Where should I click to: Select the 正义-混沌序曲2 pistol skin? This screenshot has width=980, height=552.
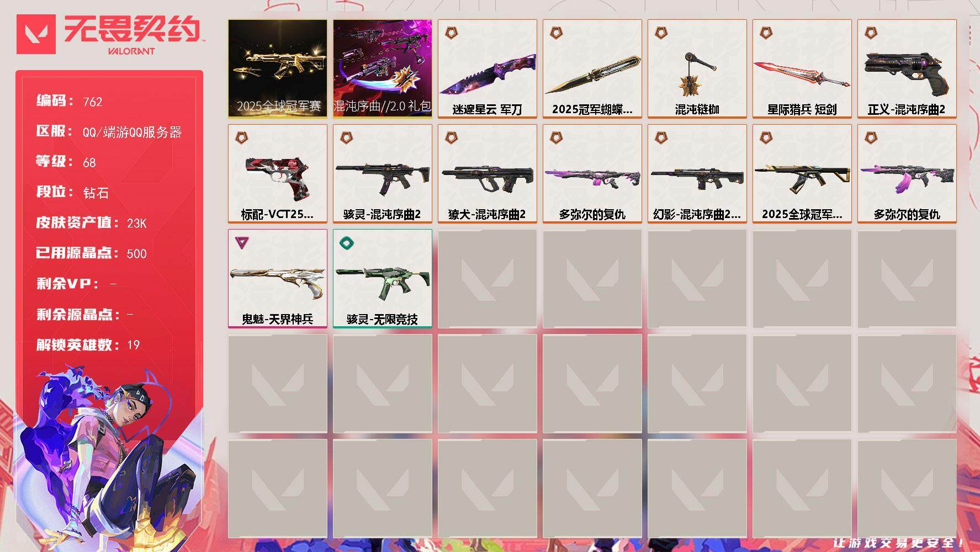point(907,68)
